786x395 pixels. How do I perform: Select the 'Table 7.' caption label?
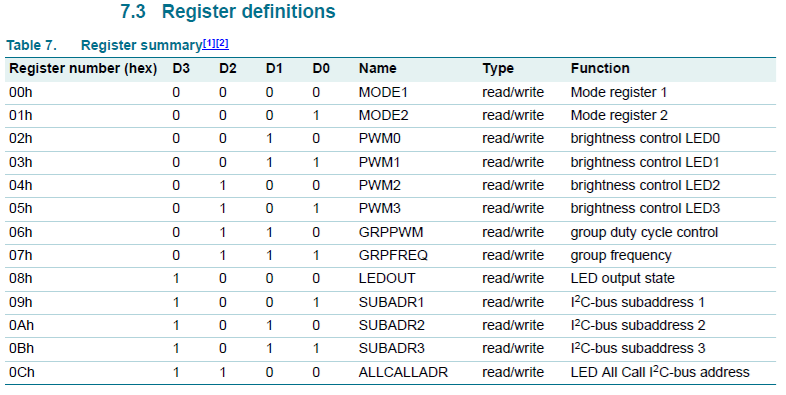pyautogui.click(x=32, y=45)
